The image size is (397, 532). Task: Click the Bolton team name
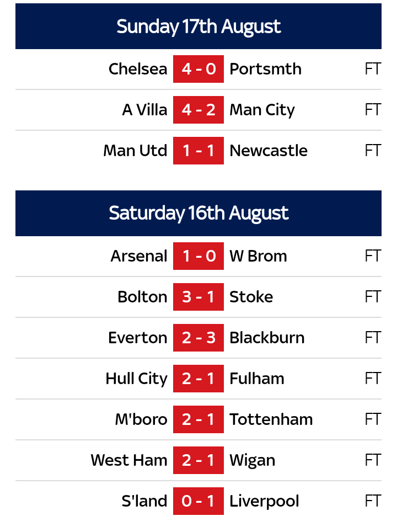point(142,297)
